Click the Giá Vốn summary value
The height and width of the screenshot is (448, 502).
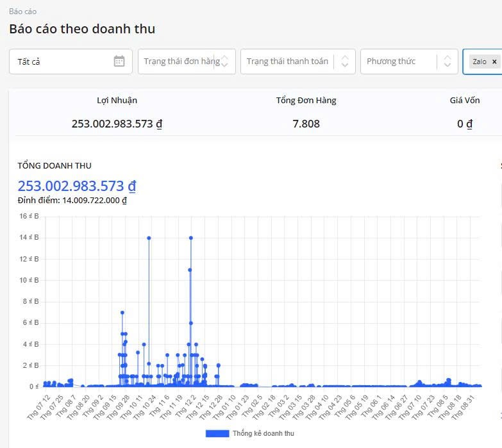tap(465, 124)
